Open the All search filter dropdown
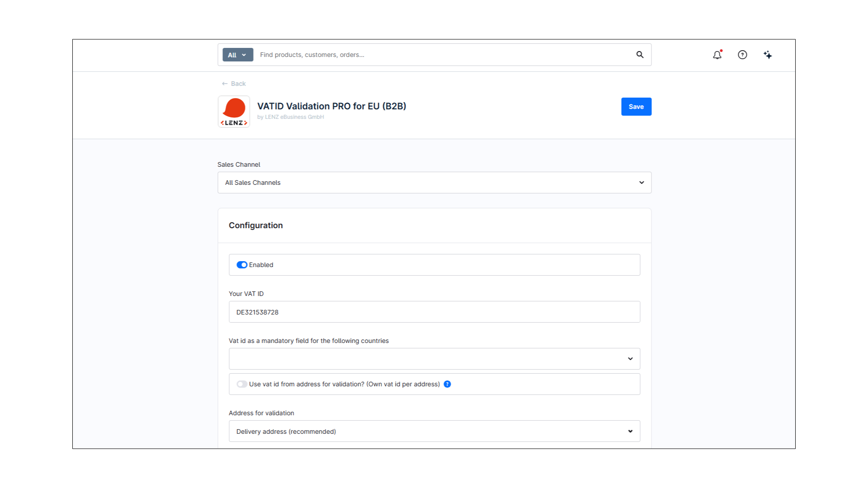868x488 pixels. pyautogui.click(x=237, y=55)
